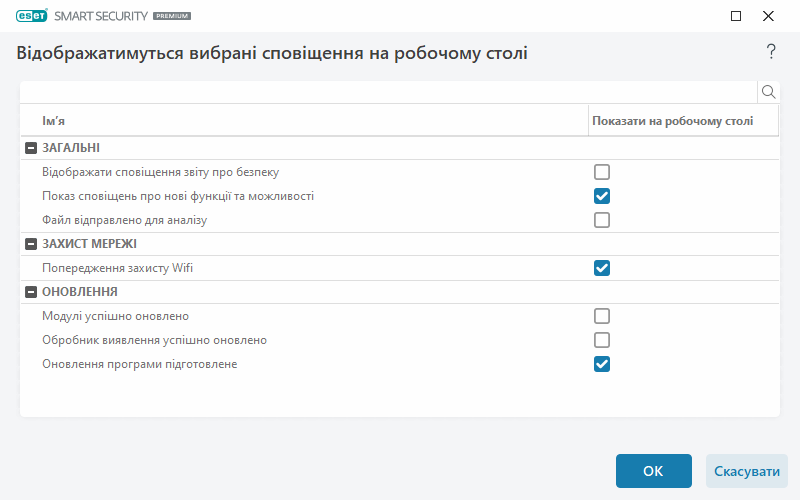
Task: Sort by the Ім'я column header
Action: pos(300,121)
